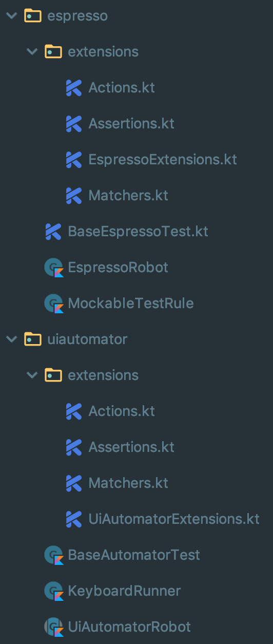The height and width of the screenshot is (644, 273).
Task: Click class icon next to KeyboardRunner
Action: 53,591
